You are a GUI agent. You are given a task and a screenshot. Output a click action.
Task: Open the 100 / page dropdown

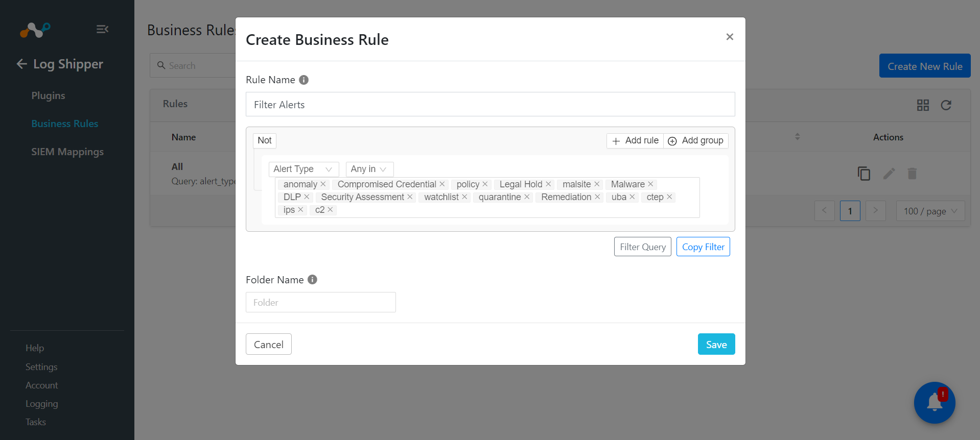tap(930, 211)
